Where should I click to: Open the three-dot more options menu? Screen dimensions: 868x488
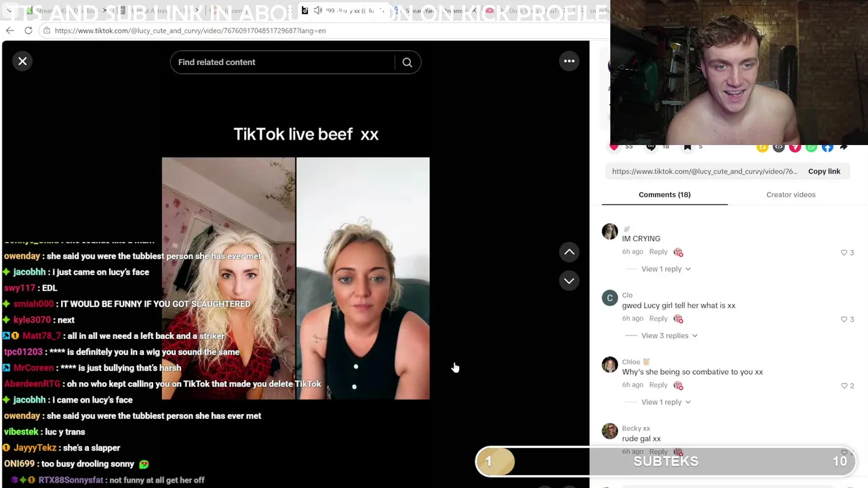coord(569,62)
